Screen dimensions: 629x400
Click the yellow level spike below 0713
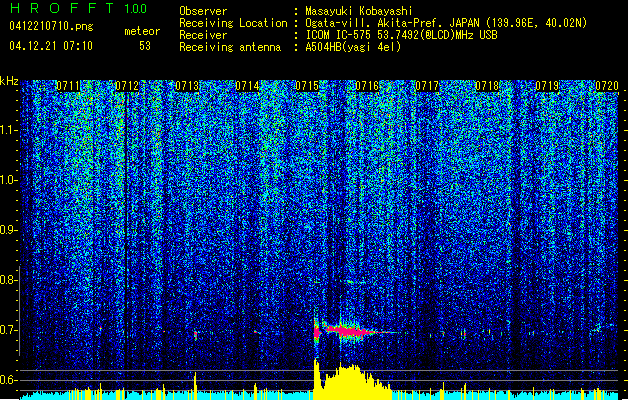[x=195, y=386]
